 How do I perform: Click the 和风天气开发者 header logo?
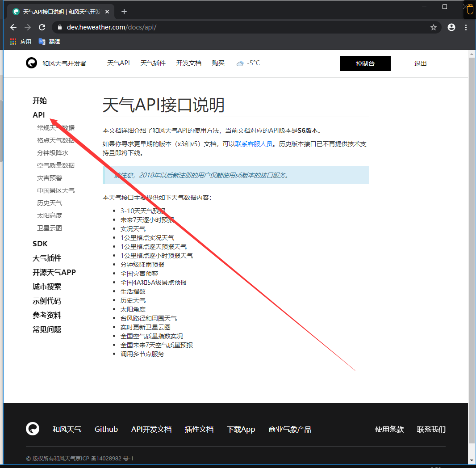[x=31, y=63]
